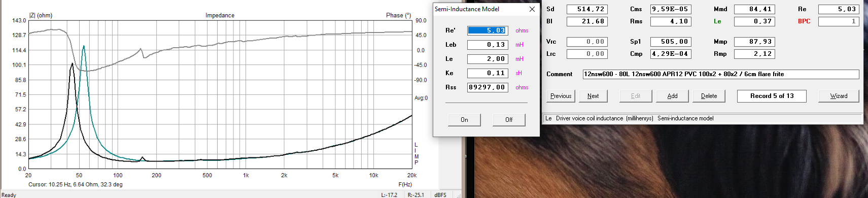This screenshot has height=198, width=868.
Task: Select the driver Le 0,37 field
Action: coord(754,21)
